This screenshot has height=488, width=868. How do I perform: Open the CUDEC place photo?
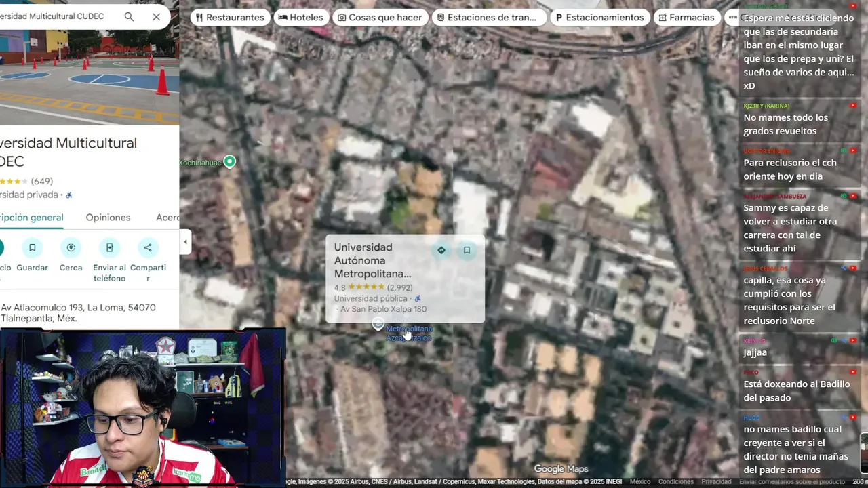point(90,78)
